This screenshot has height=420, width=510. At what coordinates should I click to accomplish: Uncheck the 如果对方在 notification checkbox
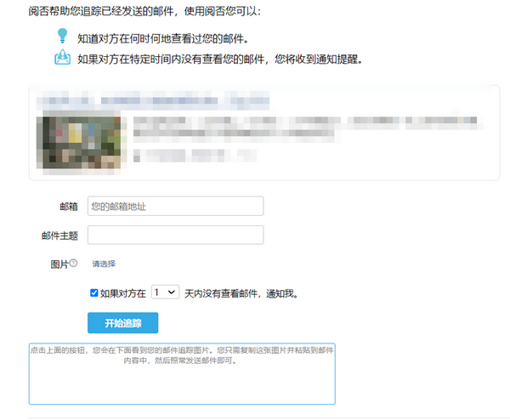click(x=94, y=292)
